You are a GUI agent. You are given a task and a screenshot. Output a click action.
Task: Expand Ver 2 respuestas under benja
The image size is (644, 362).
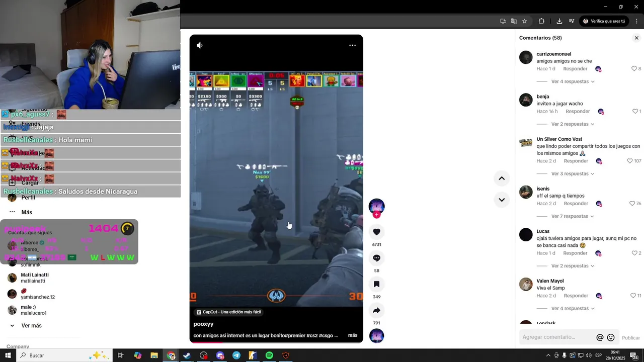(x=573, y=124)
